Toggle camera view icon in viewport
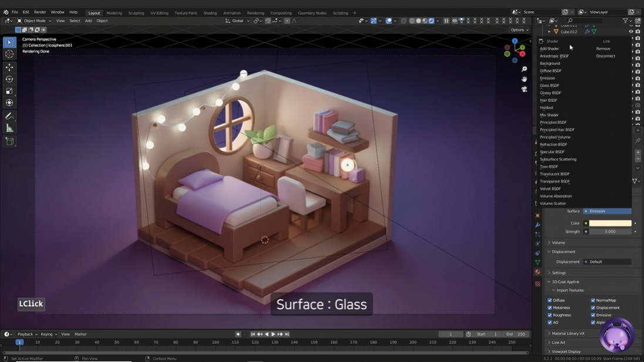 coord(524,89)
